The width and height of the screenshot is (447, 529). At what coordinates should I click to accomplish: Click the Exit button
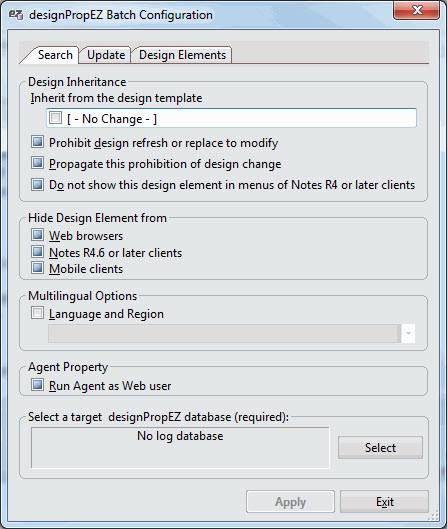click(385, 502)
